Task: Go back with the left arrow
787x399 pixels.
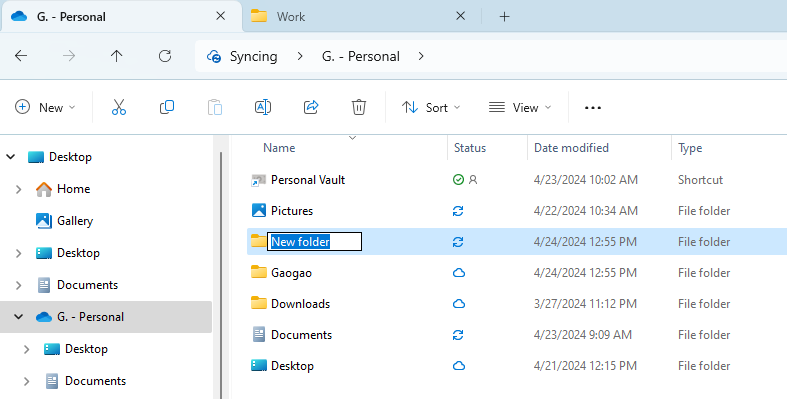Action: pyautogui.click(x=21, y=56)
